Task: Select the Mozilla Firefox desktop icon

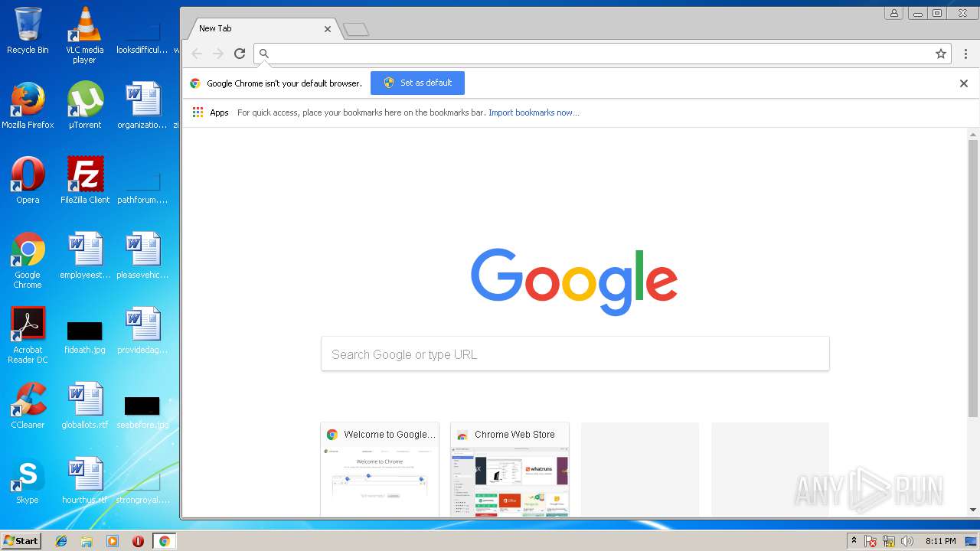Action: [28, 106]
